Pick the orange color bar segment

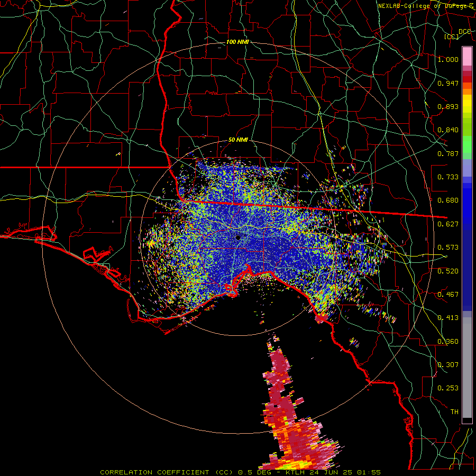pos(467,88)
